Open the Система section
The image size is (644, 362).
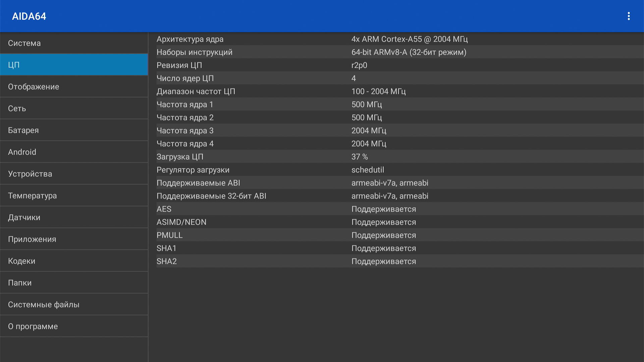click(74, 43)
